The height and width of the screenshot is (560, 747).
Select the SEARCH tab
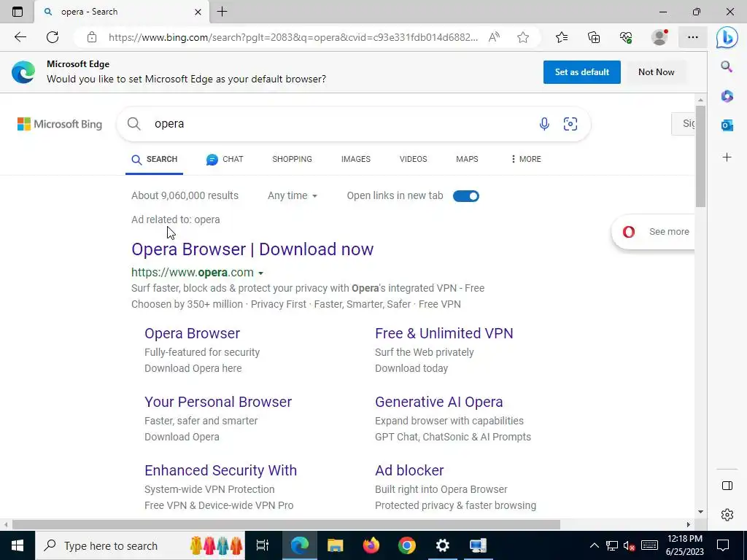tap(155, 160)
